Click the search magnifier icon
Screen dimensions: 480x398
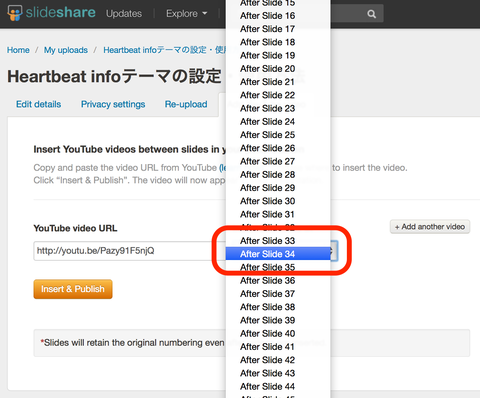point(371,14)
